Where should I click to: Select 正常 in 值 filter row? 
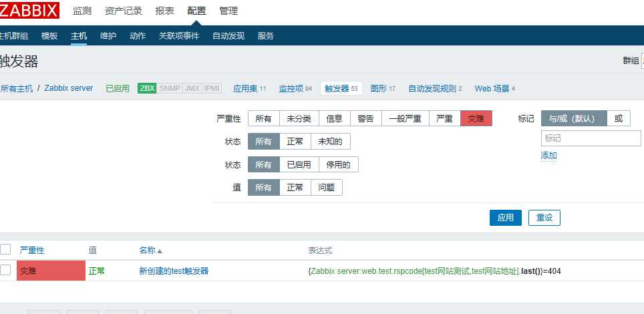click(295, 188)
